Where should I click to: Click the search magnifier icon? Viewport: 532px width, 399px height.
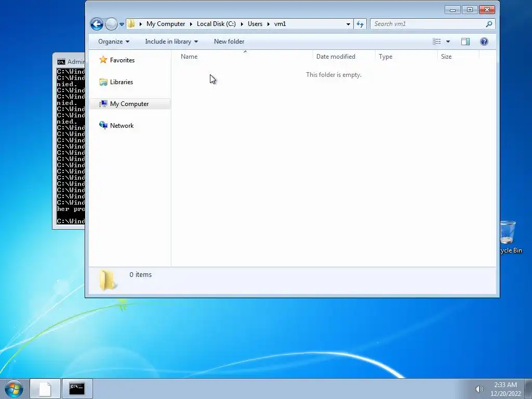489,24
